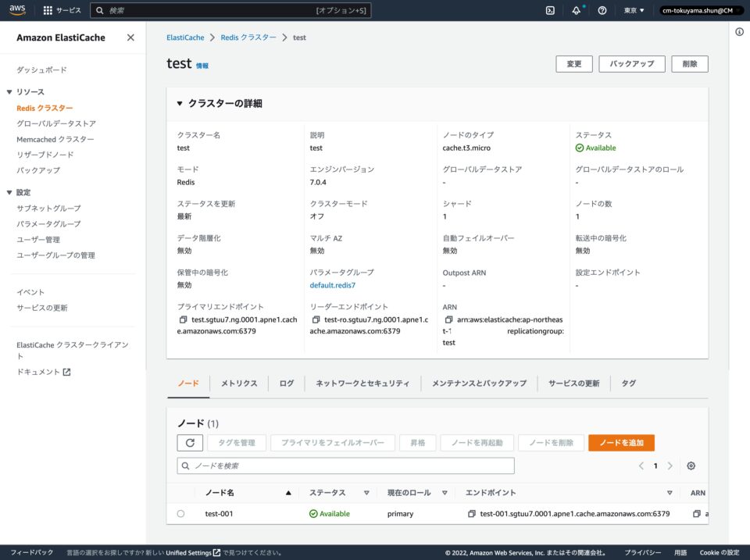Image resolution: width=750 pixels, height=560 pixels.
Task: Open メンテナンスとバックアップ tab
Action: (479, 383)
